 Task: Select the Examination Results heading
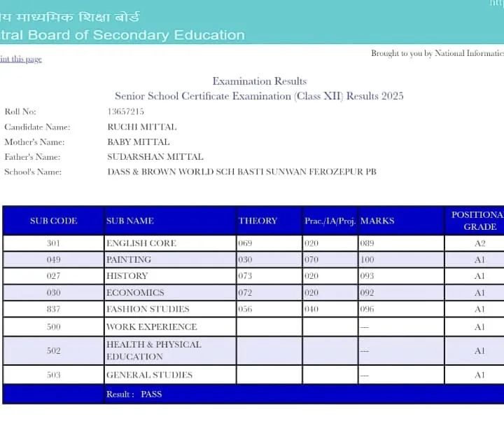(259, 81)
